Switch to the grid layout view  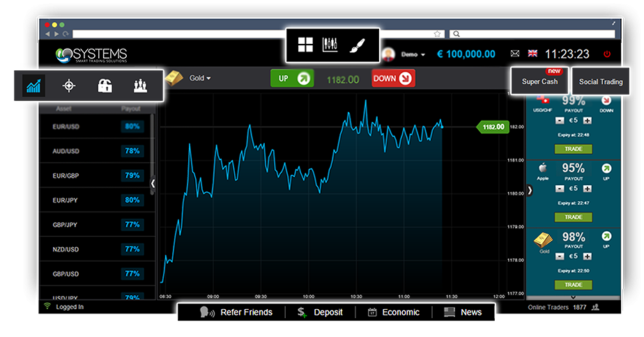coord(305,45)
